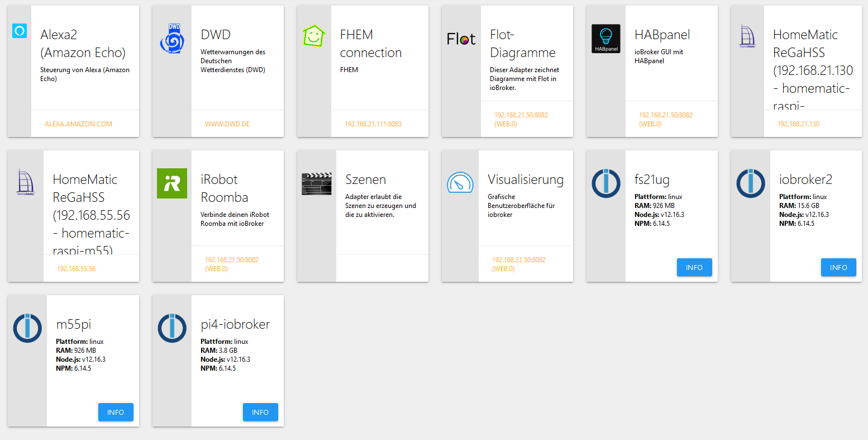Viewport: 868px width, 440px height.
Task: Click the "Adapter erlaubt die Szenen" description
Action: point(380,206)
